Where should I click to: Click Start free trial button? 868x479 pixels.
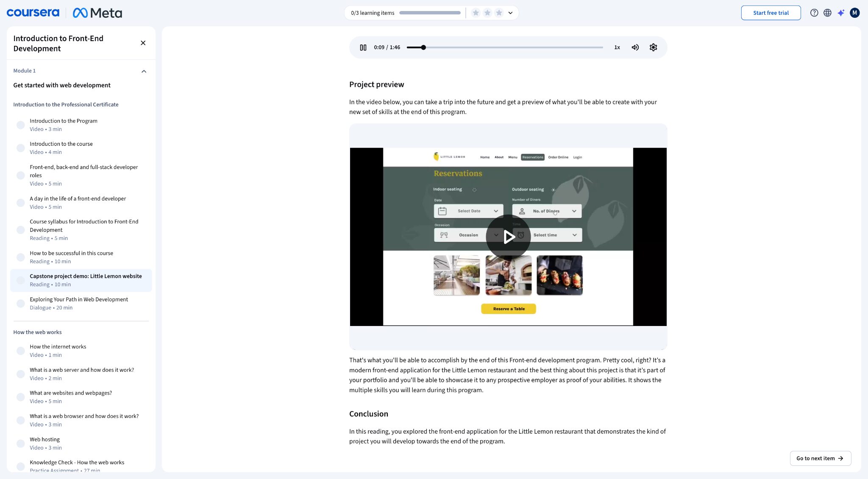pyautogui.click(x=771, y=13)
